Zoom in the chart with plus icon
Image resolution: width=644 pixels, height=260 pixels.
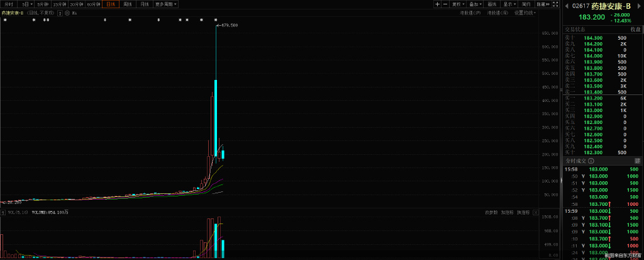point(438,4)
